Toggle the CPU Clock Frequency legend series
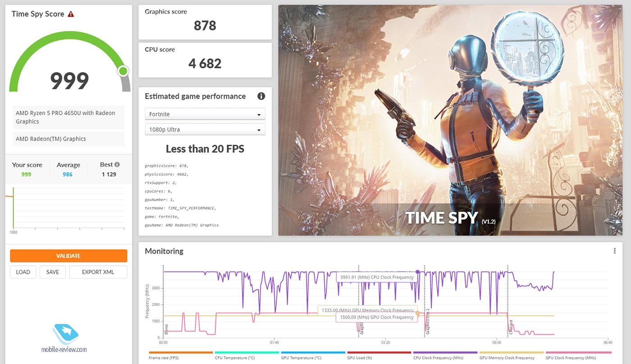 [x=445, y=355]
